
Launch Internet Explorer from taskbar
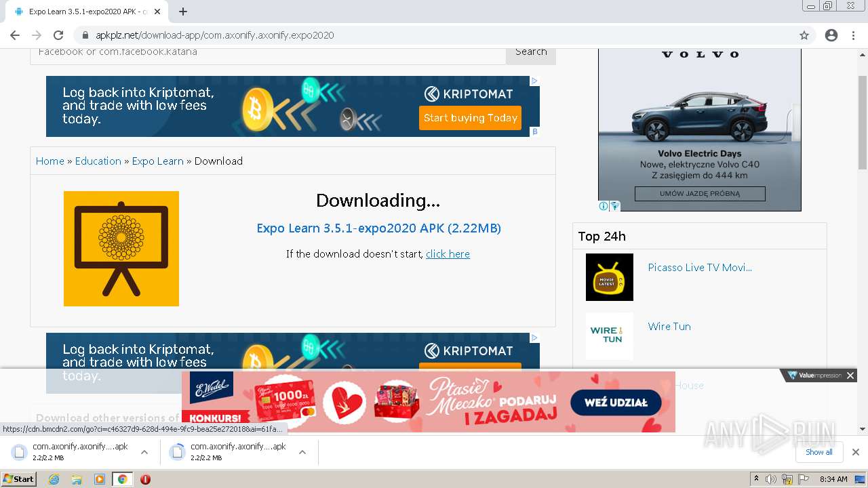click(x=54, y=479)
